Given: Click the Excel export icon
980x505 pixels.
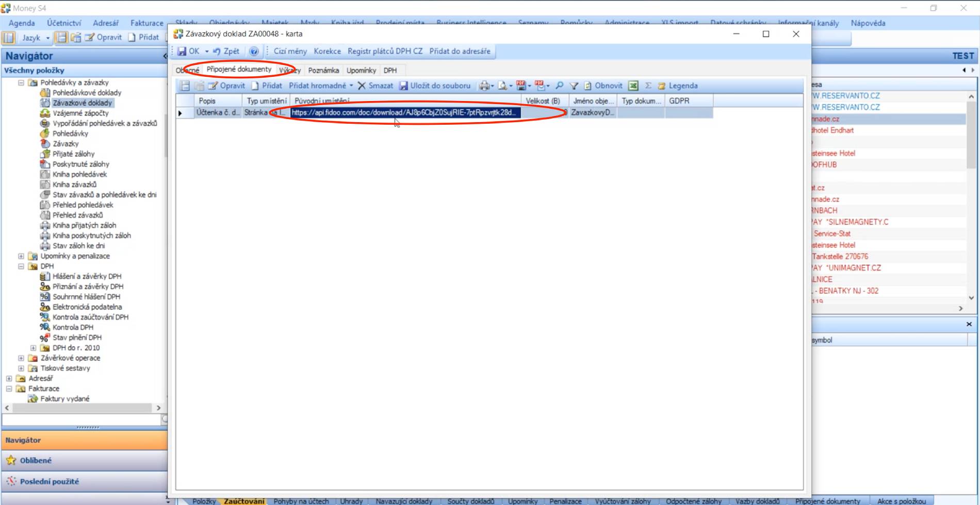Looking at the screenshot, I should click(x=633, y=86).
